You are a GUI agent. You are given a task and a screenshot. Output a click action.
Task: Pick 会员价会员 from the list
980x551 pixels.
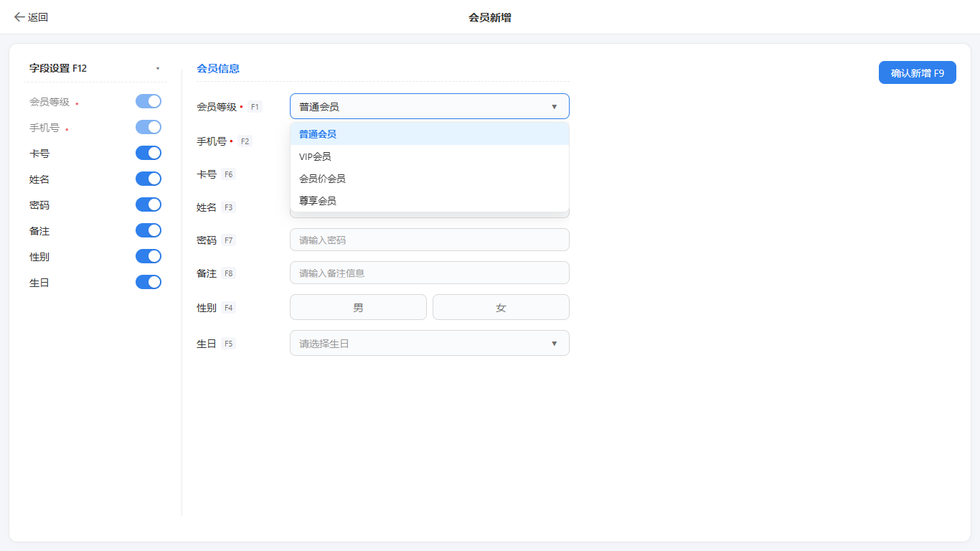tap(430, 179)
